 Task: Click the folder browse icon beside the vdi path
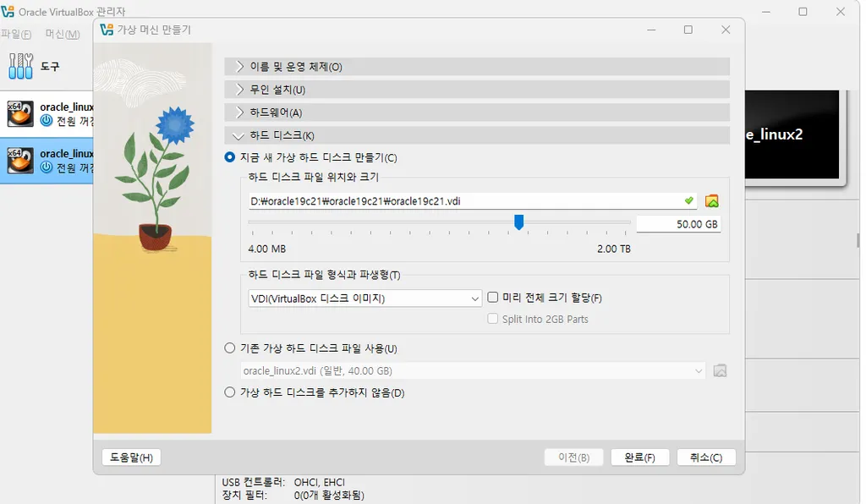point(712,201)
